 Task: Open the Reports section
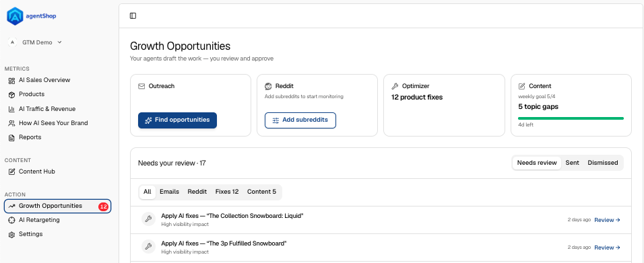pos(30,137)
